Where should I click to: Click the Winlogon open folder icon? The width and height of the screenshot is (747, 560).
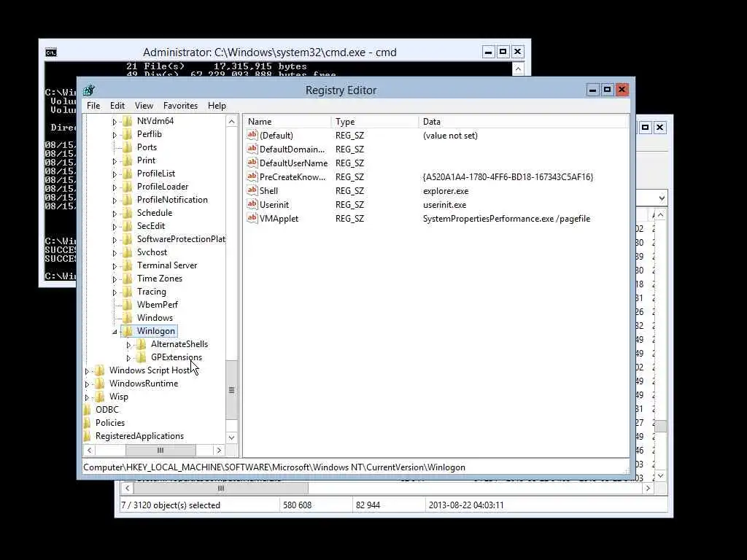coord(127,331)
